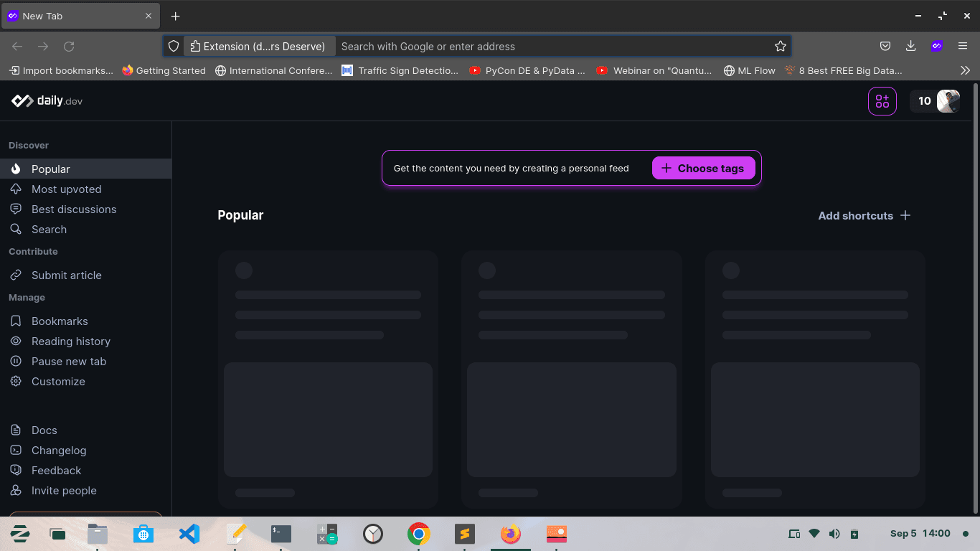Open the user profile avatar
The width and height of the screenshot is (980, 551).
(948, 101)
